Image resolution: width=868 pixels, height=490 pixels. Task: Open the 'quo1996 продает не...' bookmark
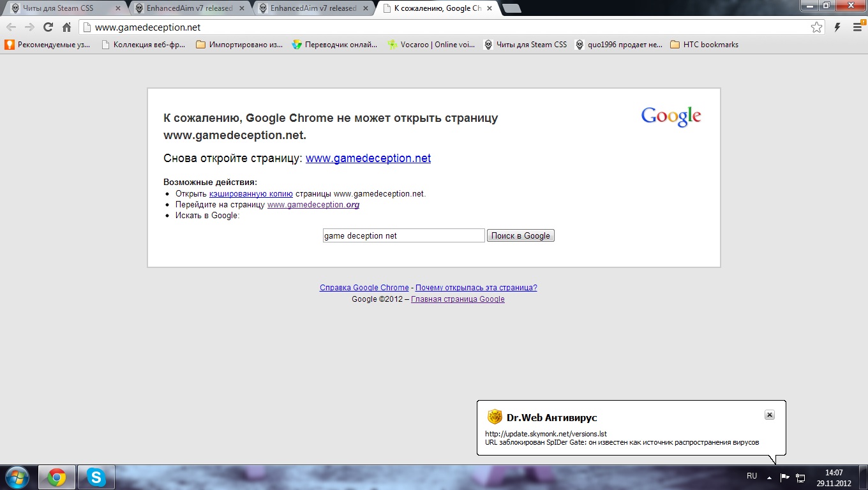tap(618, 45)
